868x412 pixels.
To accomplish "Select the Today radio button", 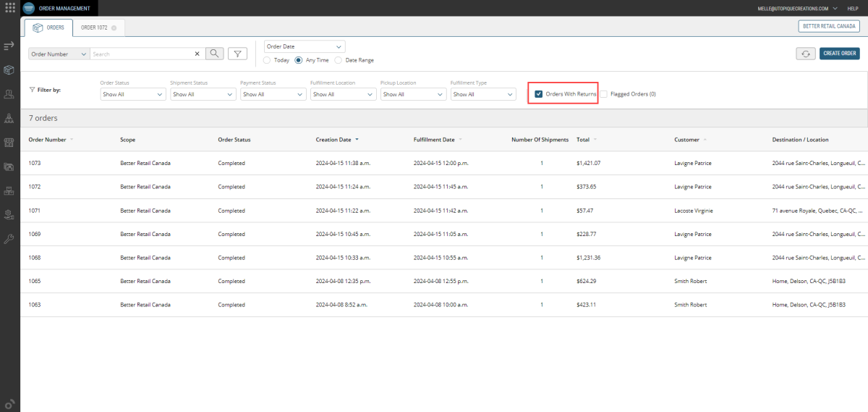I will (x=268, y=60).
